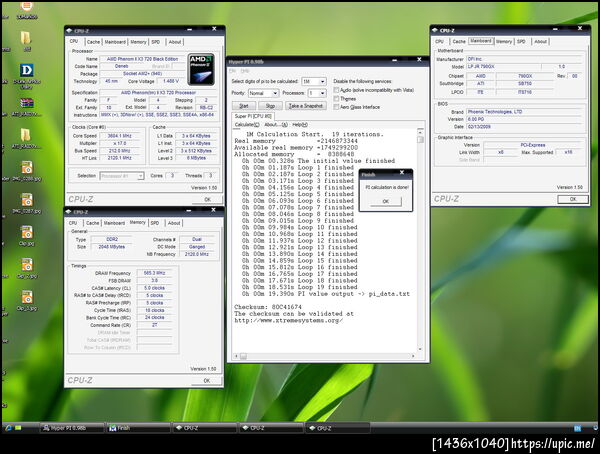This screenshot has height=454, width=600.
Task: Click the Stop button in Hyper PI
Action: (x=270, y=106)
